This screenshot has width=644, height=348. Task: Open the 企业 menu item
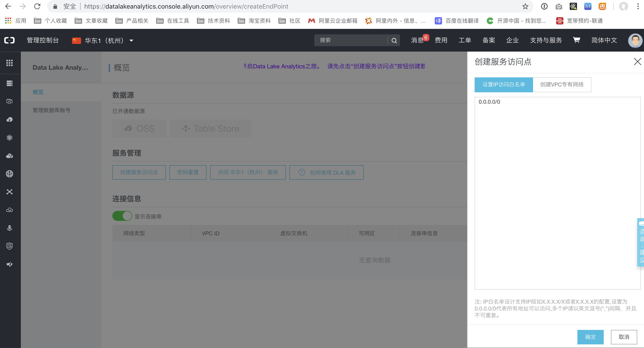[512, 40]
